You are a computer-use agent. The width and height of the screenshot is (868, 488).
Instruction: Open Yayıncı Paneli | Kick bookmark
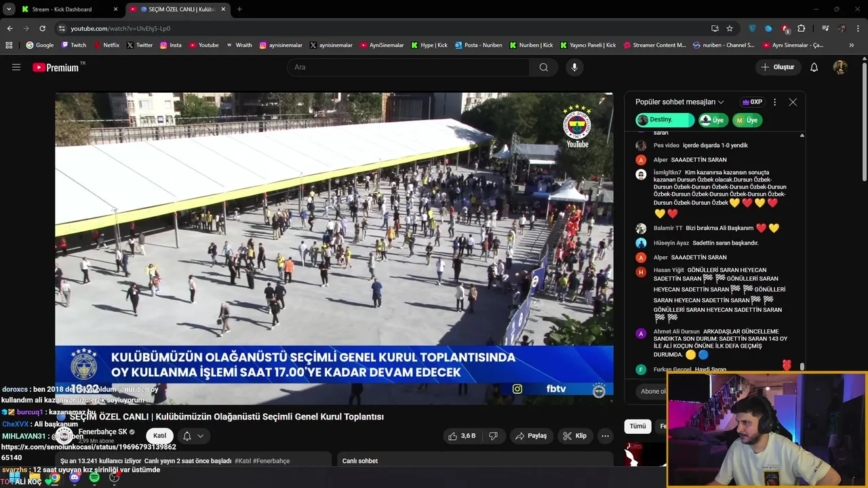(588, 45)
